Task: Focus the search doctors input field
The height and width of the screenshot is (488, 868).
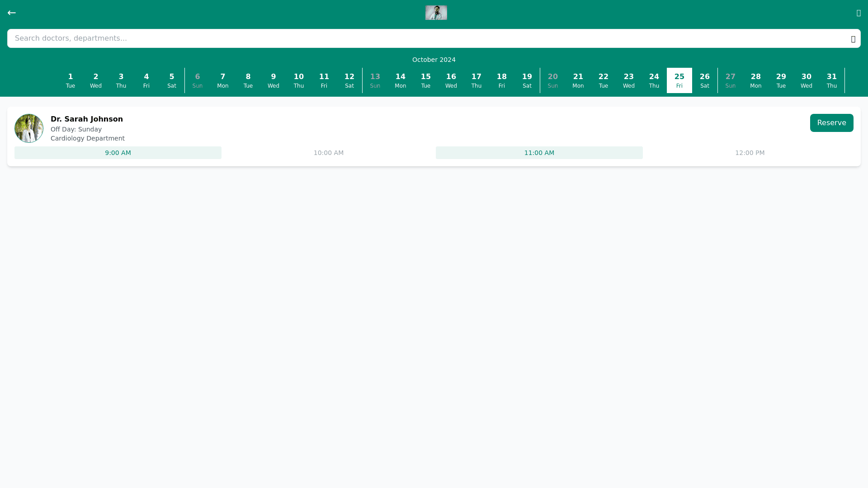Action: [x=425, y=38]
